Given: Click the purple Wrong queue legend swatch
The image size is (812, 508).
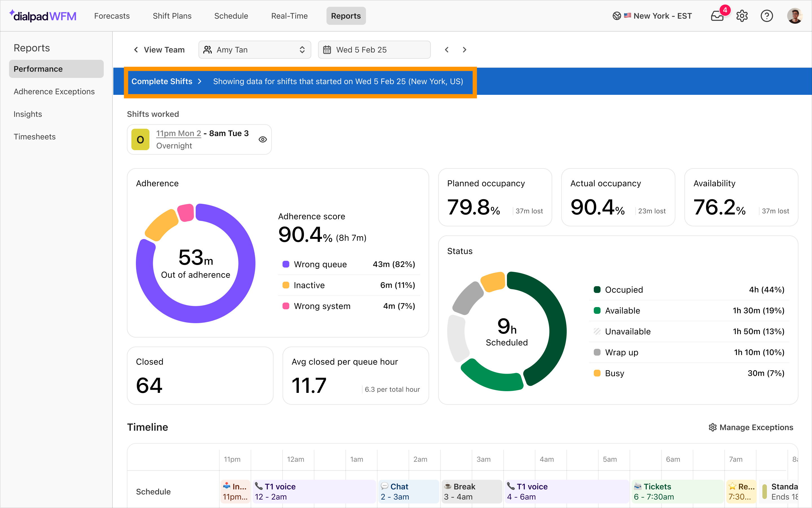Looking at the screenshot, I should [286, 264].
